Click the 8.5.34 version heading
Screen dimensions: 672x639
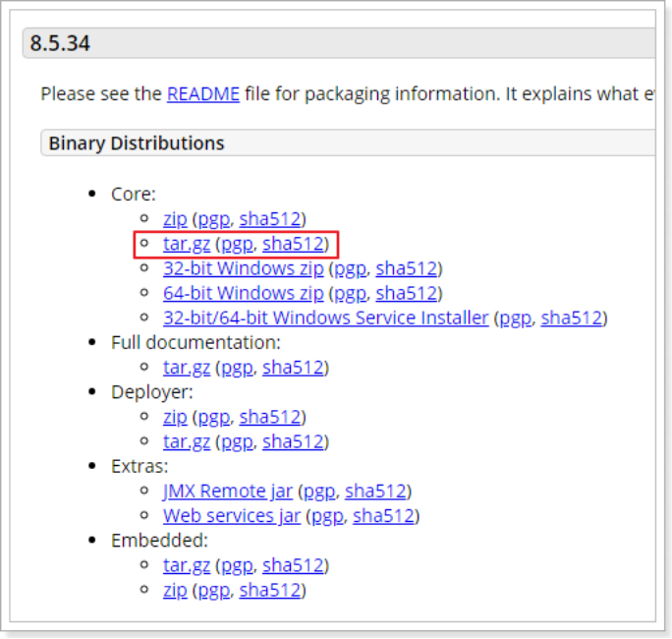coord(60,43)
